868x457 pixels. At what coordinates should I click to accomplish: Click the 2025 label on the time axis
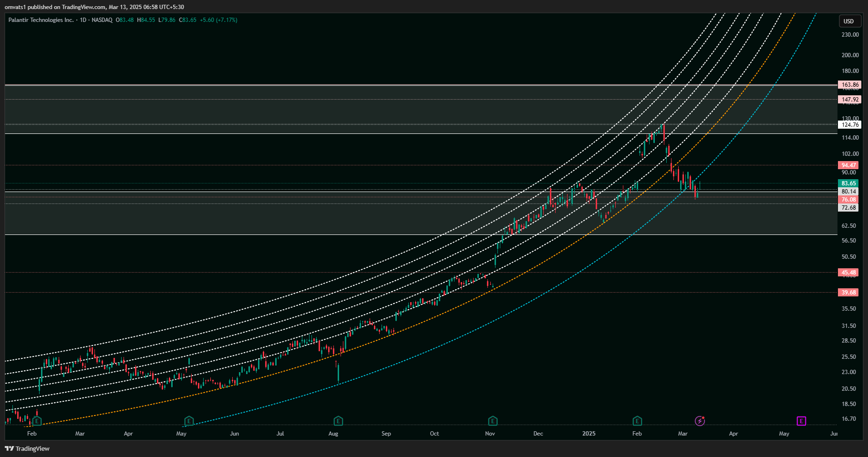coord(589,434)
